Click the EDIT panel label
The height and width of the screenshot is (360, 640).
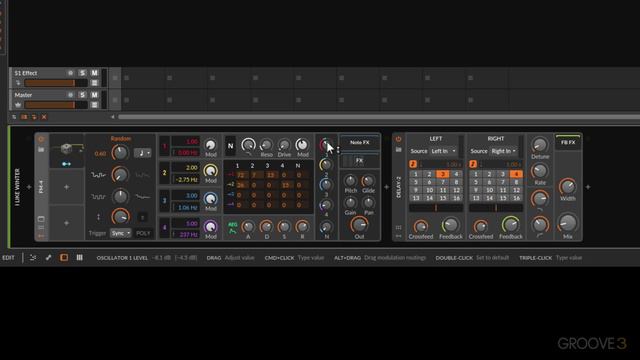pyautogui.click(x=8, y=258)
